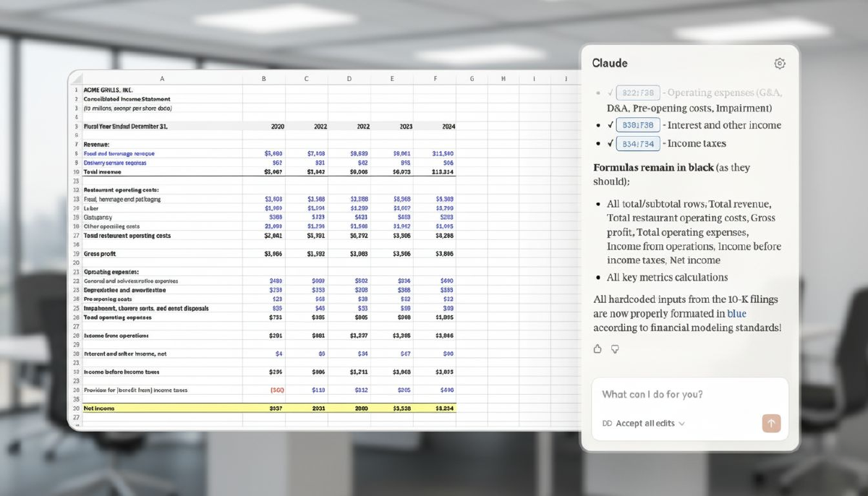Give the response a thumbs up
This screenshot has height=496, width=868.
pos(597,349)
